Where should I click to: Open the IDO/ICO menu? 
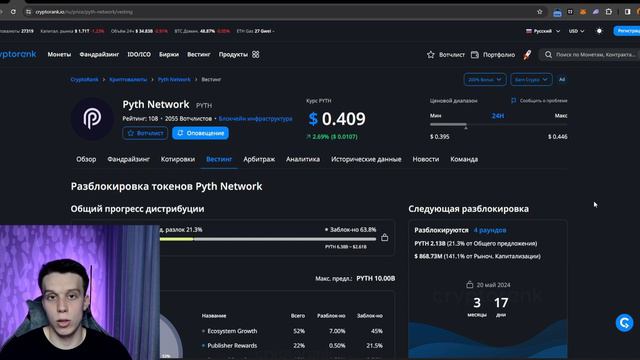point(139,54)
